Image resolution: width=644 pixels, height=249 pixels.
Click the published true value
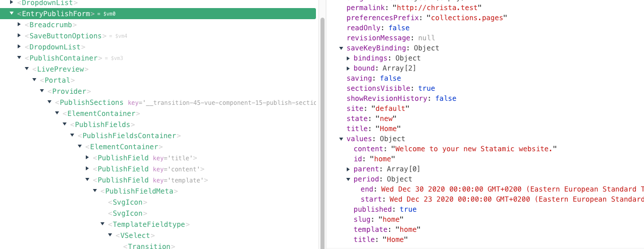[x=408, y=209]
